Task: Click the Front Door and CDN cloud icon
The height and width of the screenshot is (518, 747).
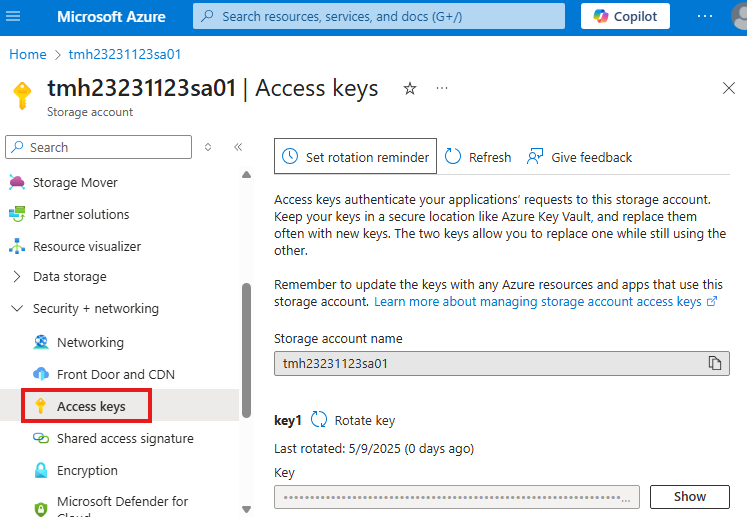Action: [x=41, y=374]
